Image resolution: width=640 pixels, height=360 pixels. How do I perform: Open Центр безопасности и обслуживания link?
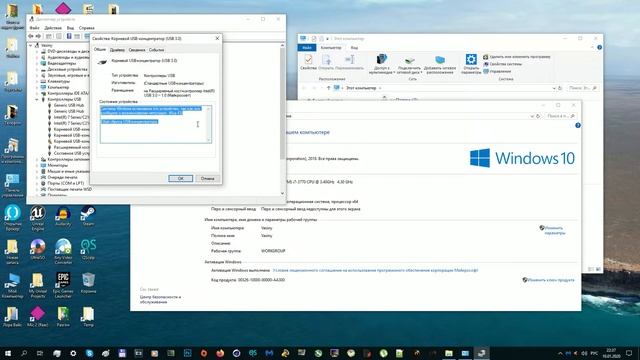(160, 300)
